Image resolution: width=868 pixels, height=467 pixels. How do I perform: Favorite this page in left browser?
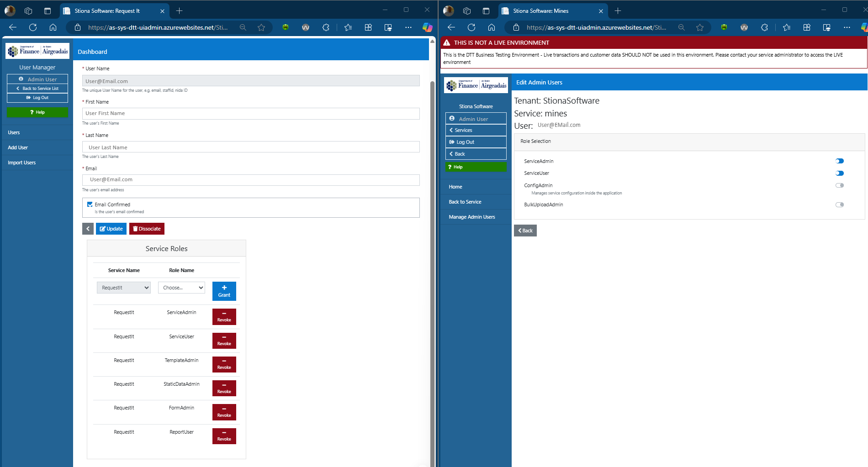[261, 27]
